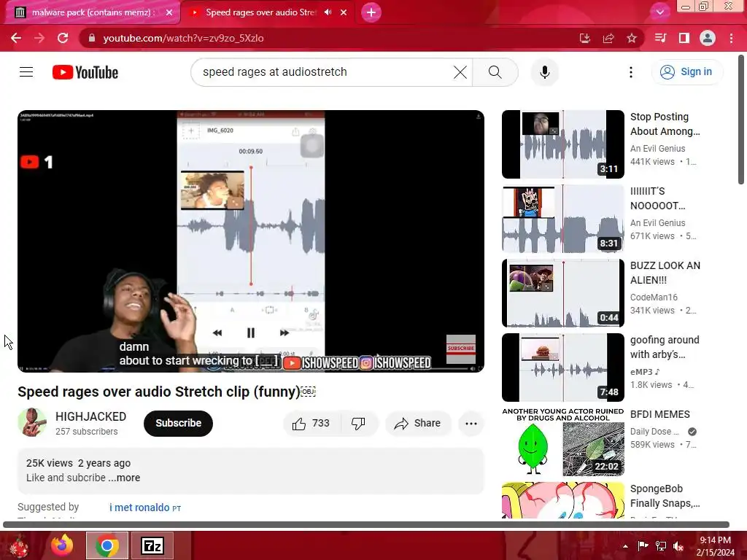The width and height of the screenshot is (747, 560).
Task: Clear the search query with X
Action: click(460, 72)
